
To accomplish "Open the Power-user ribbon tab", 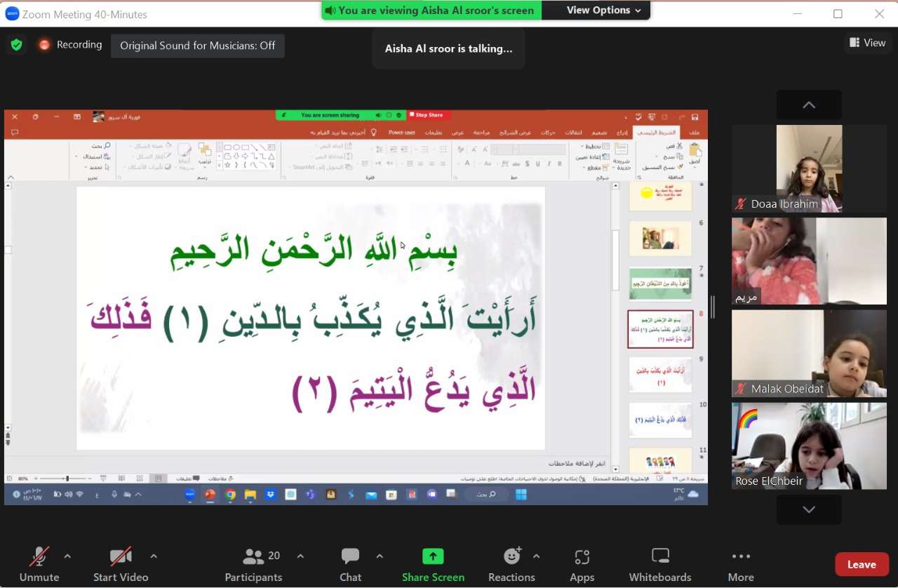I will click(x=402, y=132).
